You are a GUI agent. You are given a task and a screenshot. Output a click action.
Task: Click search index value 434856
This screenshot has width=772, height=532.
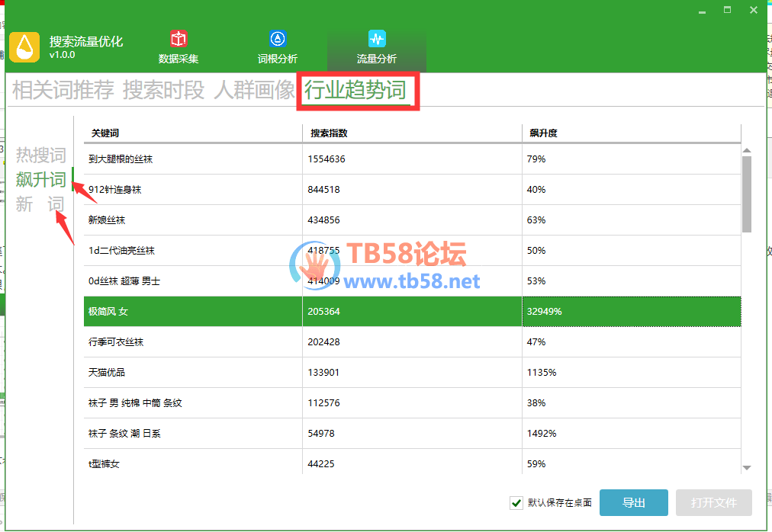click(323, 220)
